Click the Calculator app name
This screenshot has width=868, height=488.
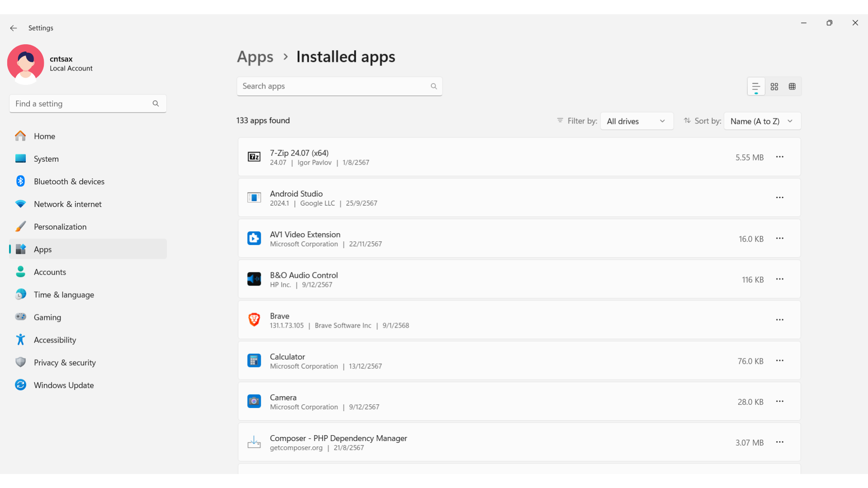[x=287, y=357]
